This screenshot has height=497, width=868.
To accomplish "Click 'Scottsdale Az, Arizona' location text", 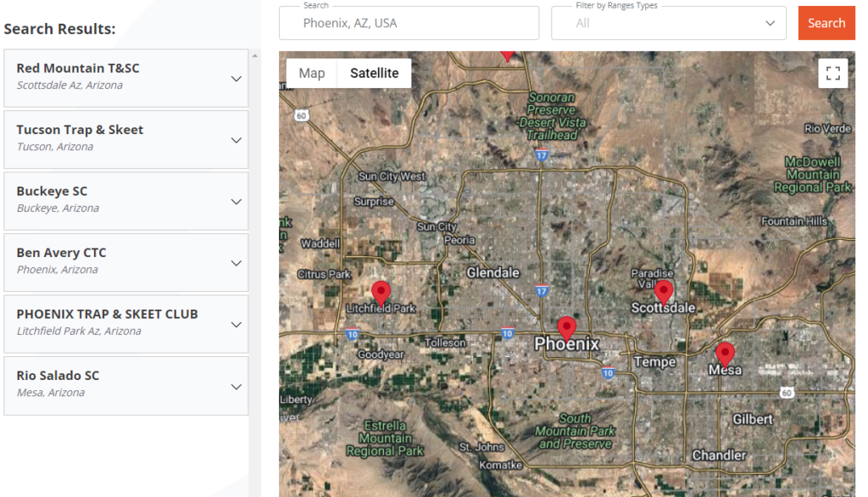I will (x=70, y=86).
